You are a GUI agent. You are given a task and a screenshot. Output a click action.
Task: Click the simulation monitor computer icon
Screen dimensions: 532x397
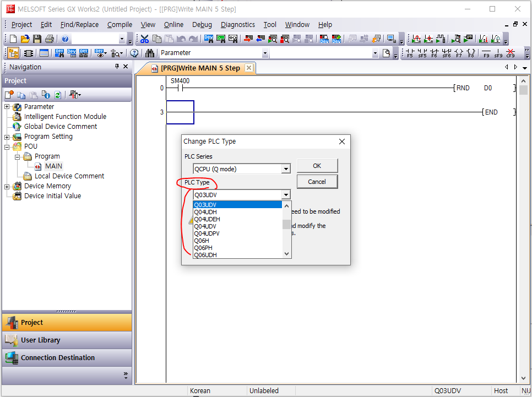391,39
